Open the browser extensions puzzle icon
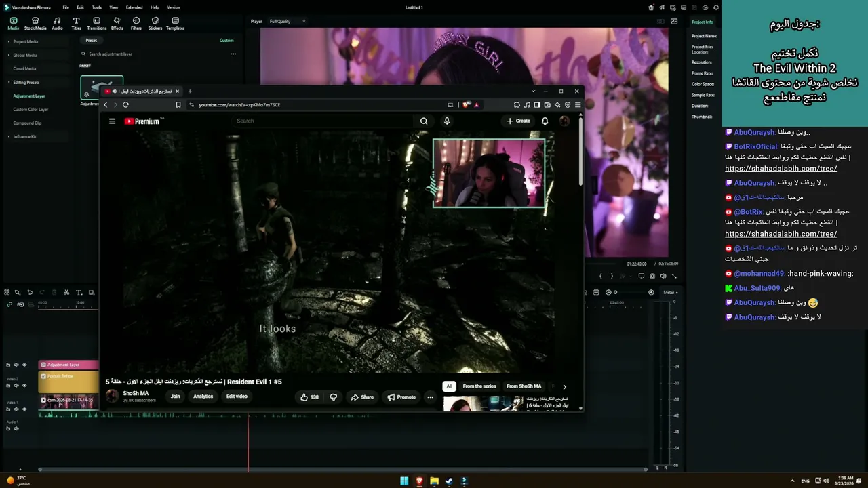The image size is (868, 488). (517, 105)
